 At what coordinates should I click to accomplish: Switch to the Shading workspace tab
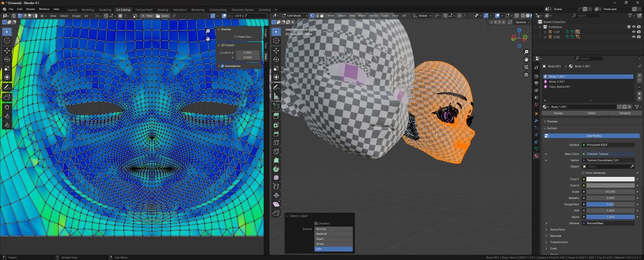click(x=163, y=10)
